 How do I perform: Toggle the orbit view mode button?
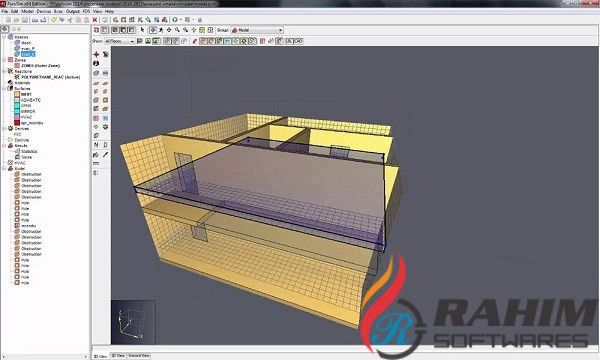(153, 30)
